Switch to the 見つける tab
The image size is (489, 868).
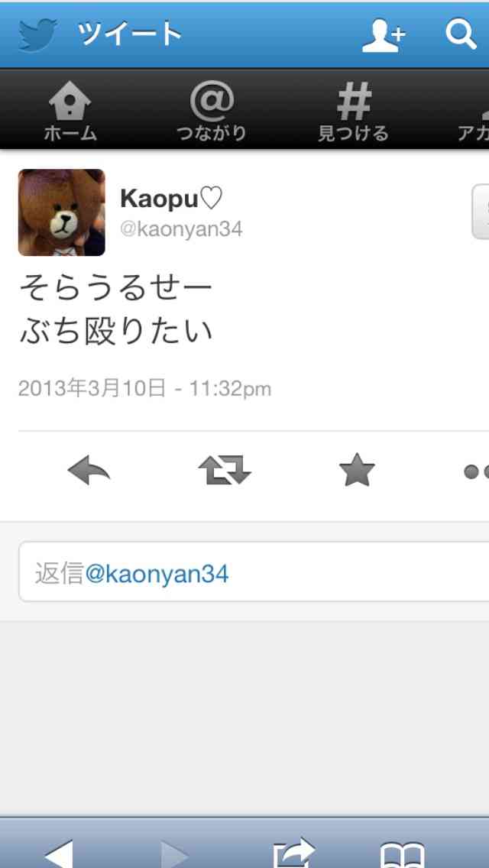coord(353,112)
